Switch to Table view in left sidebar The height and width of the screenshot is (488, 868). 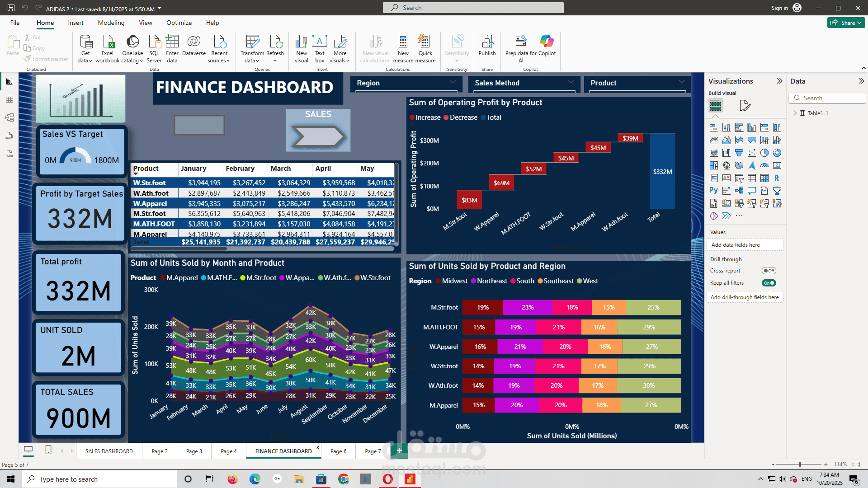(x=9, y=99)
